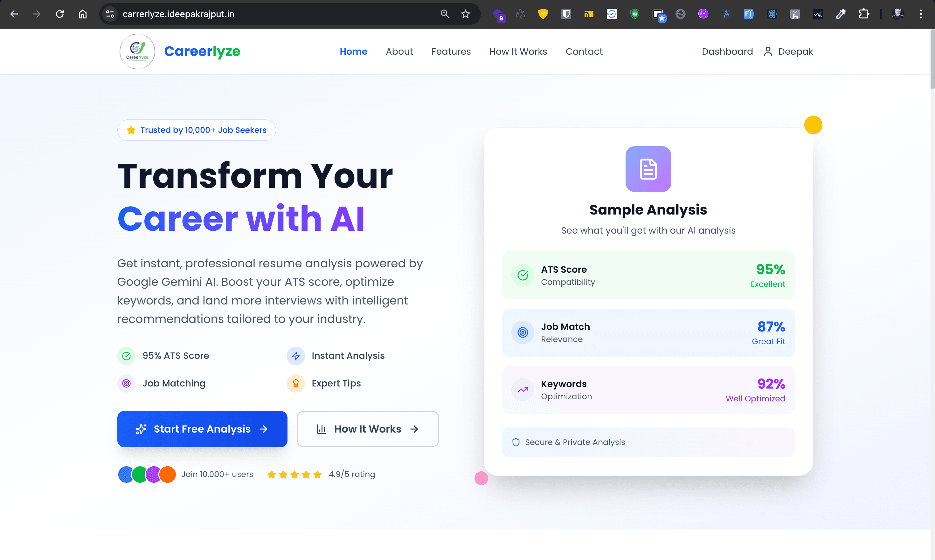Select the ribbon icon beside Expert Tips

[296, 383]
